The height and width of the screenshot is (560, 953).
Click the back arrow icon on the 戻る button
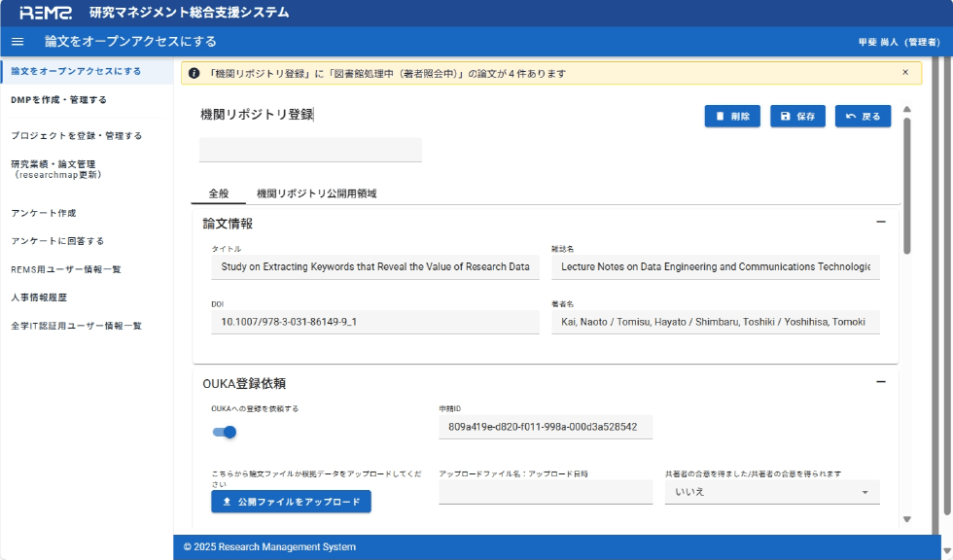pyautogui.click(x=848, y=116)
